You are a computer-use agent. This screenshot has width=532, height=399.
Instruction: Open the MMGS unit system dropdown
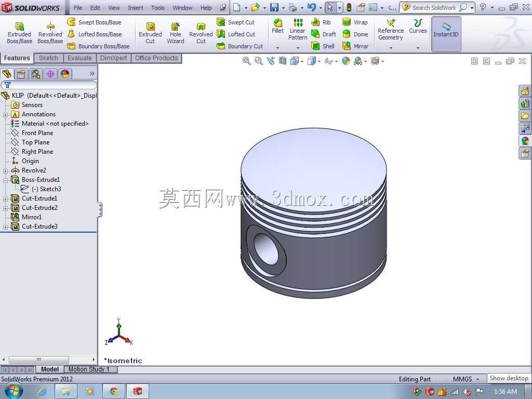[478, 379]
